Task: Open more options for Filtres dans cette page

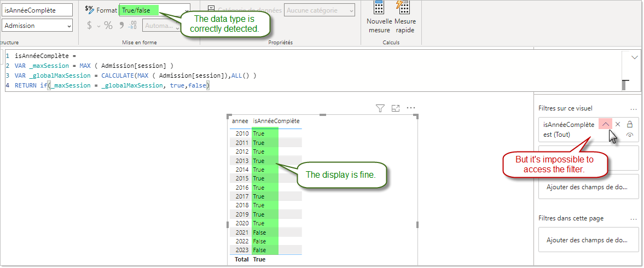Action: coord(633,219)
